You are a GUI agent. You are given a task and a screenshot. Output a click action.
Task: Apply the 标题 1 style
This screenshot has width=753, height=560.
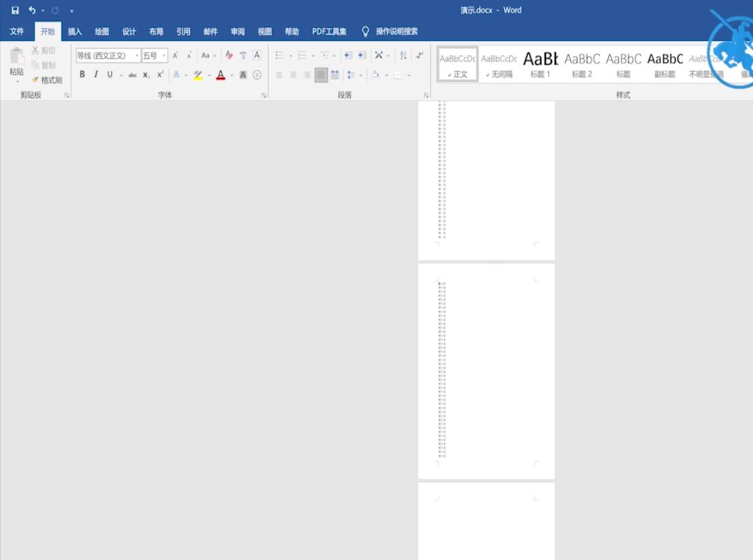tap(540, 64)
